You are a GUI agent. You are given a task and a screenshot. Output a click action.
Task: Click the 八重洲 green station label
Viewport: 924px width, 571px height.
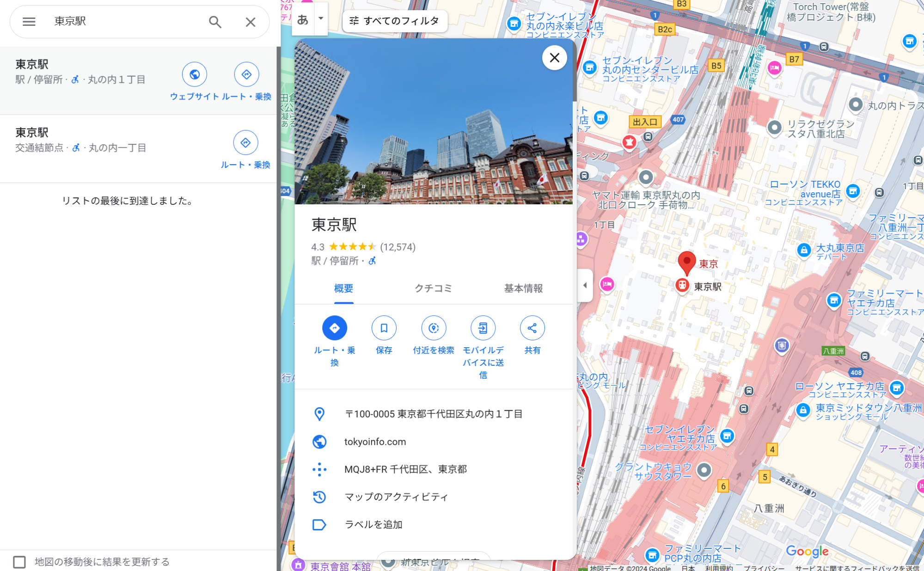[833, 351]
